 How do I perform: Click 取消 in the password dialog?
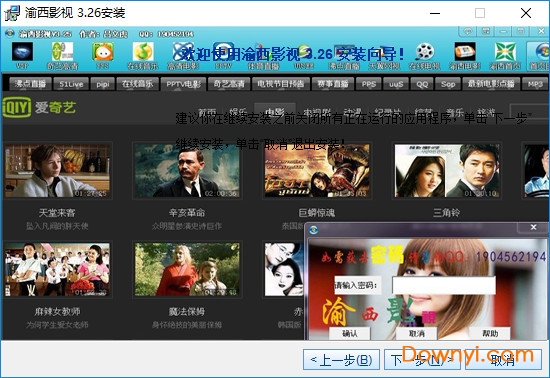pyautogui.click(x=416, y=333)
